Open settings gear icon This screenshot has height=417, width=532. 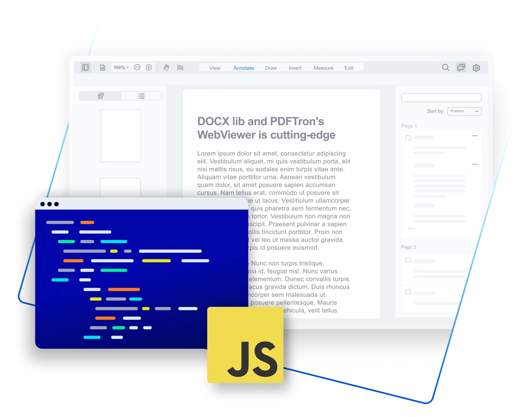(x=476, y=68)
